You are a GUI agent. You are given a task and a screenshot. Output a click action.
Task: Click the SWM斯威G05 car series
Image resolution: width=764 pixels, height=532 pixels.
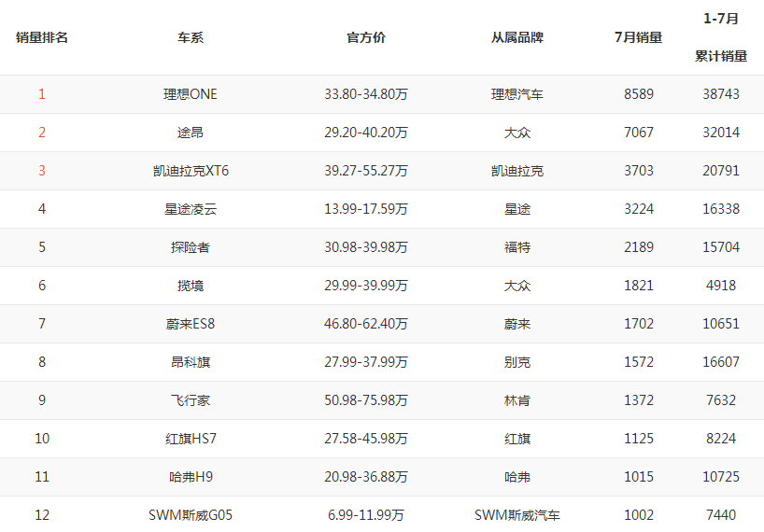pyautogui.click(x=191, y=515)
